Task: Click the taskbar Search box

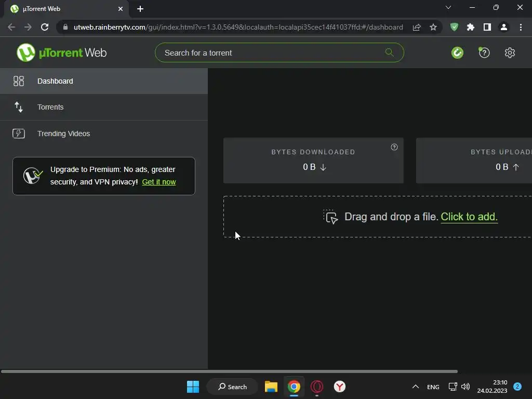Action: tap(232, 387)
